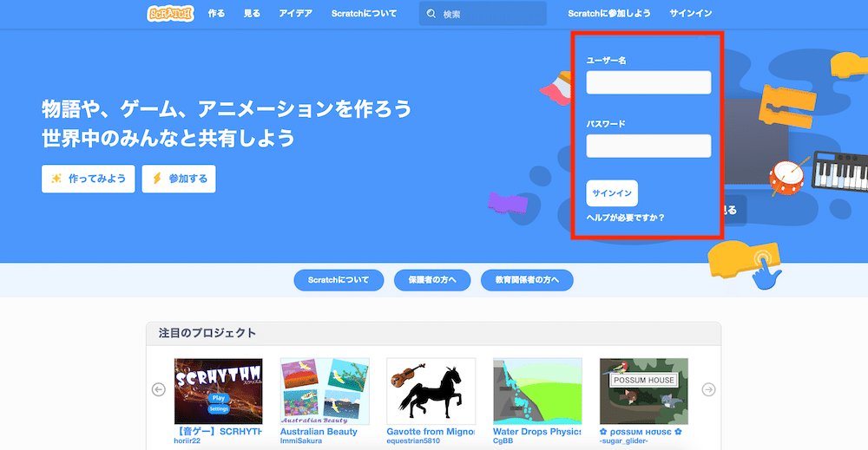Click the white サインイン submit button
The height and width of the screenshot is (450, 868).
pos(612,193)
